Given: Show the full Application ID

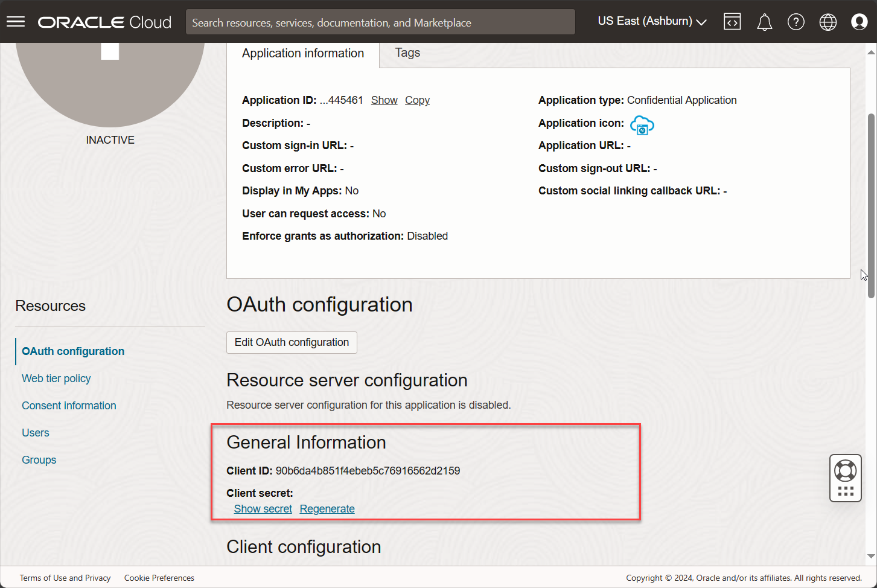Looking at the screenshot, I should (384, 100).
